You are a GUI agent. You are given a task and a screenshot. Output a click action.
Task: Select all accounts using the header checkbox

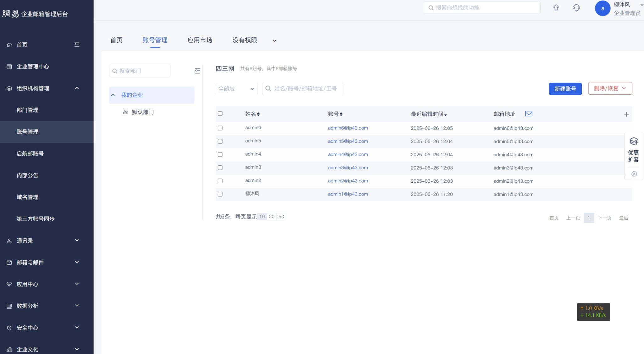tap(220, 113)
